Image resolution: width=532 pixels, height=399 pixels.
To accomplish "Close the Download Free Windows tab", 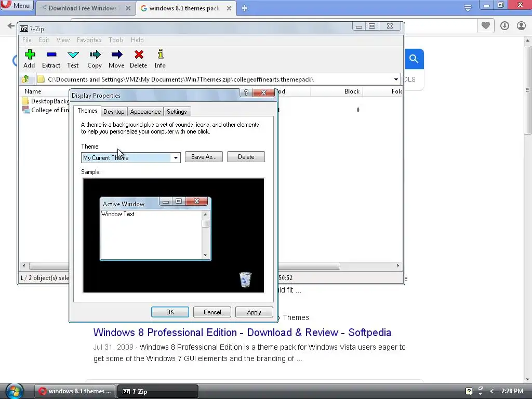I will [x=128, y=8].
